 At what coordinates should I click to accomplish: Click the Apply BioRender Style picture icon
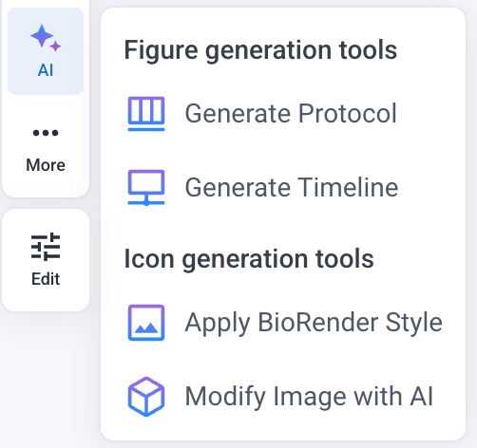point(146,323)
